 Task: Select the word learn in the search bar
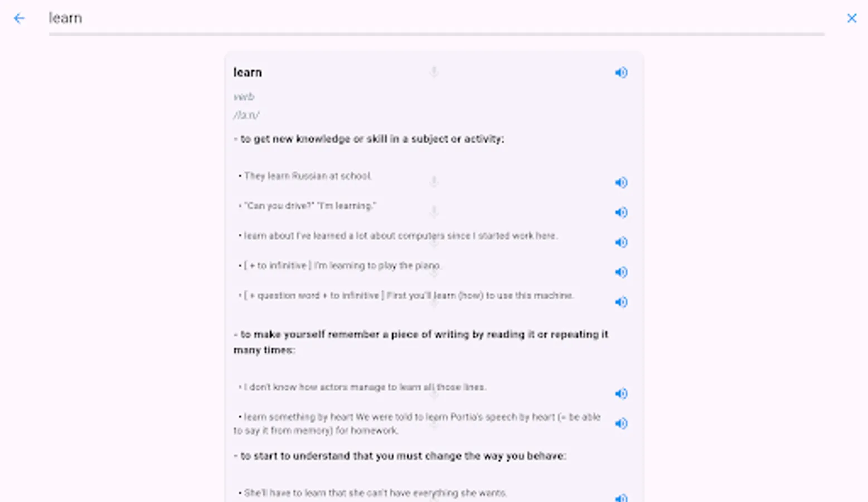(x=66, y=18)
